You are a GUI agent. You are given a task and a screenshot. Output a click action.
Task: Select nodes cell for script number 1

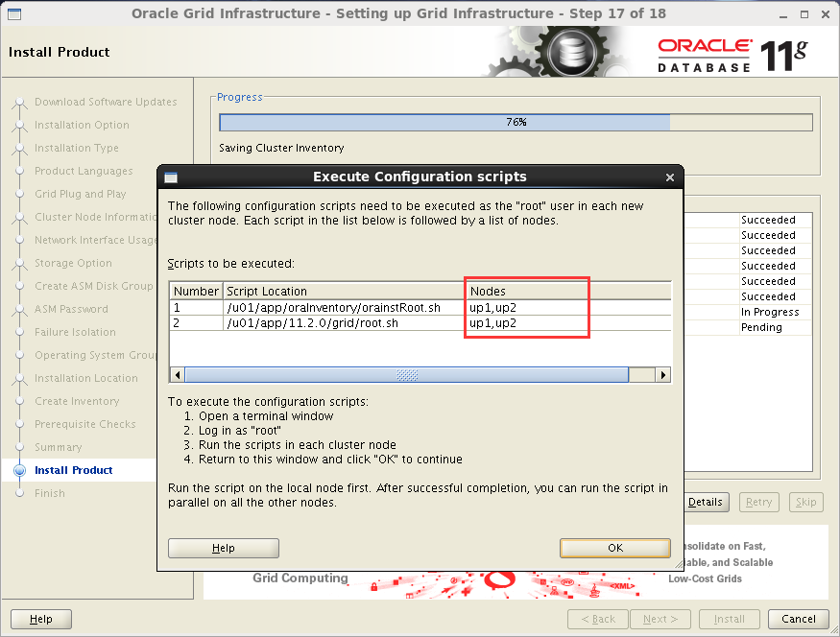pos(568,307)
